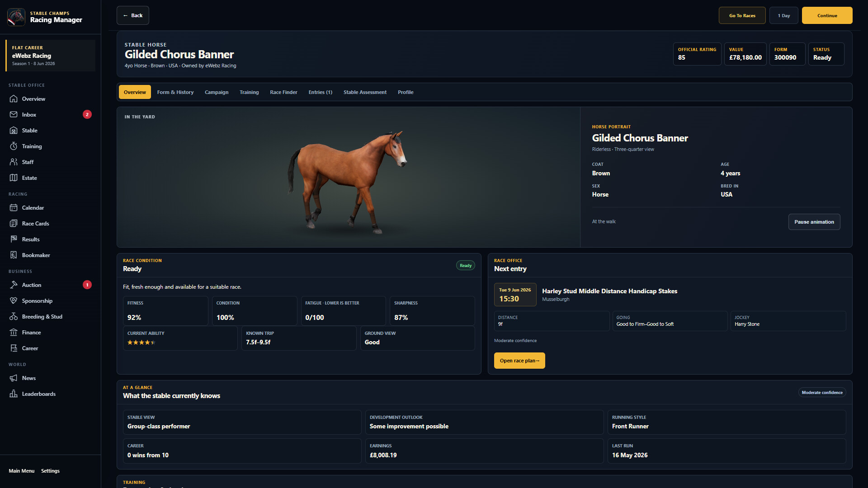Image resolution: width=868 pixels, height=488 pixels.
Task: Click Main Menu at sidebar bottom
Action: pos(22,471)
